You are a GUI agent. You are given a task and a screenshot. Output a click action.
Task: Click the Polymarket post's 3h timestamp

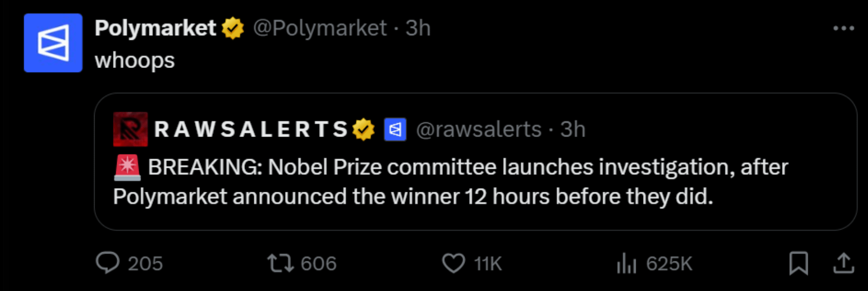point(418,28)
